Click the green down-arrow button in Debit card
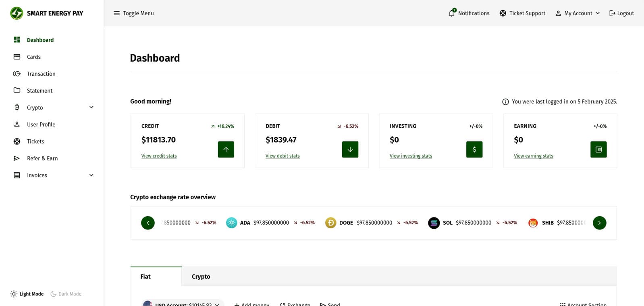644x306 pixels. coord(350,149)
